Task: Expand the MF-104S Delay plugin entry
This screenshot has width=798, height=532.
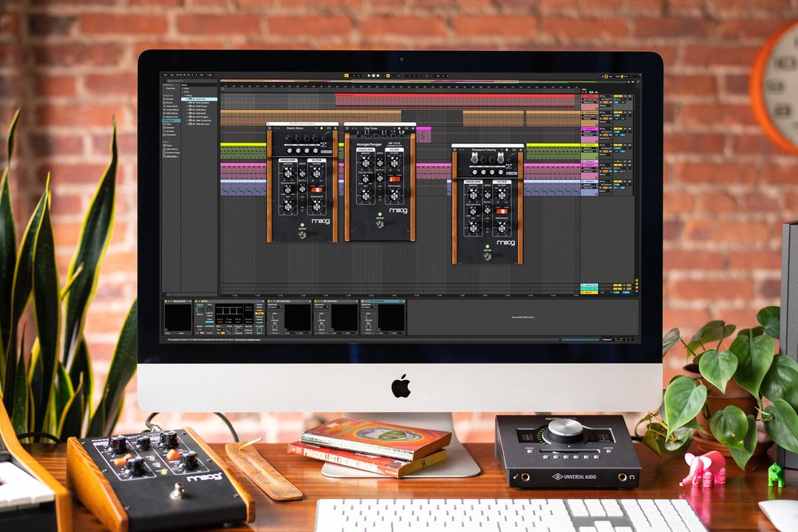Action: click(187, 109)
